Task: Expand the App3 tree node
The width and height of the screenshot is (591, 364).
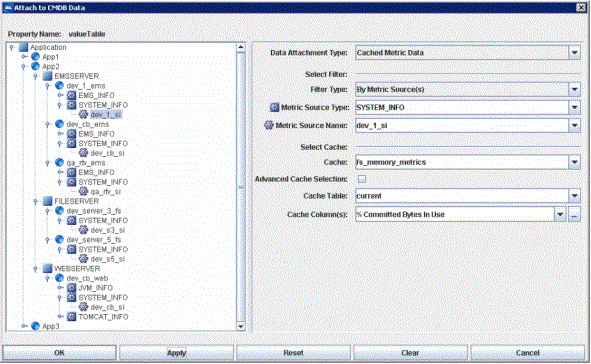Action: (x=24, y=326)
